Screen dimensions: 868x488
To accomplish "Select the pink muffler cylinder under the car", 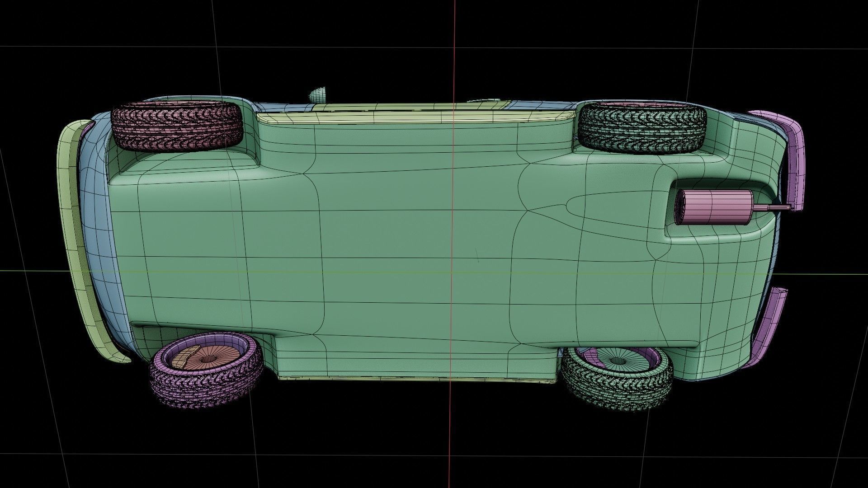I will [713, 207].
